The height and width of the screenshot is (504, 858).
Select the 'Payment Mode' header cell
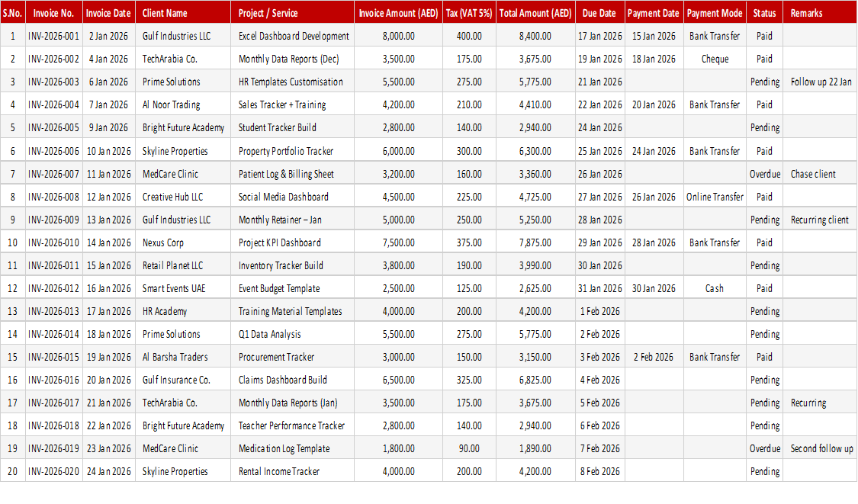(715, 13)
